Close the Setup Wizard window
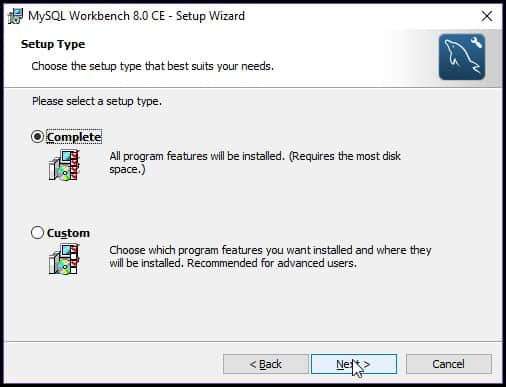Screen dimensions: 506x387 point(487,16)
